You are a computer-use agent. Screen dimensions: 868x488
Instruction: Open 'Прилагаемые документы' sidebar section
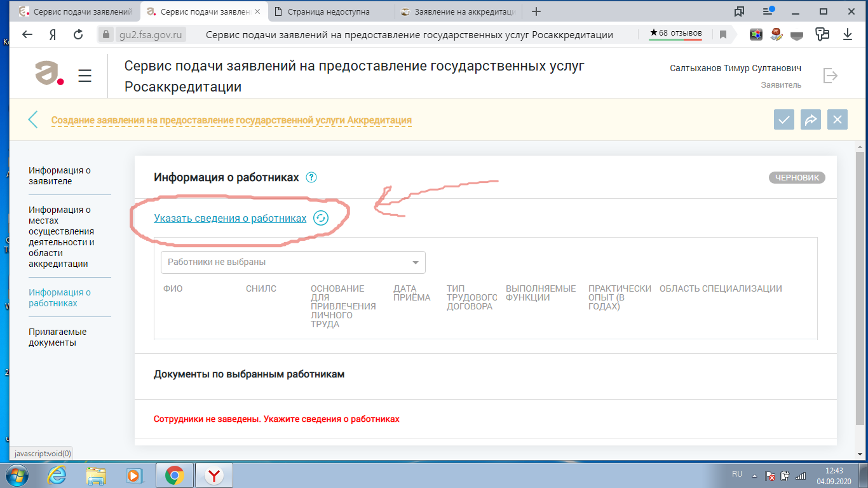[58, 337]
